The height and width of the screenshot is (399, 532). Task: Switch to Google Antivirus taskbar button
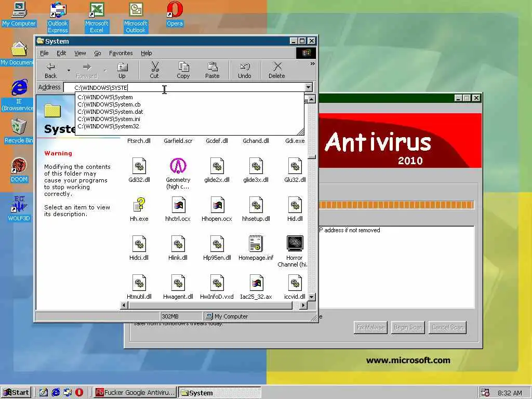click(135, 393)
